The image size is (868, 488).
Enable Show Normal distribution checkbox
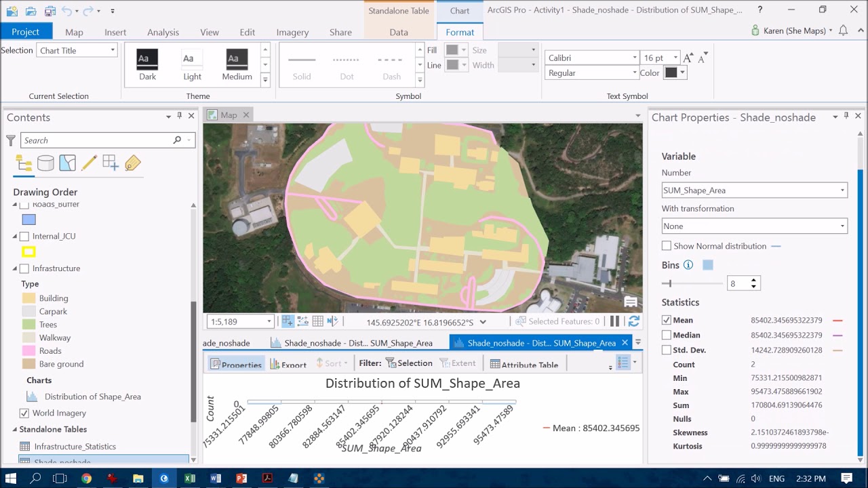667,246
